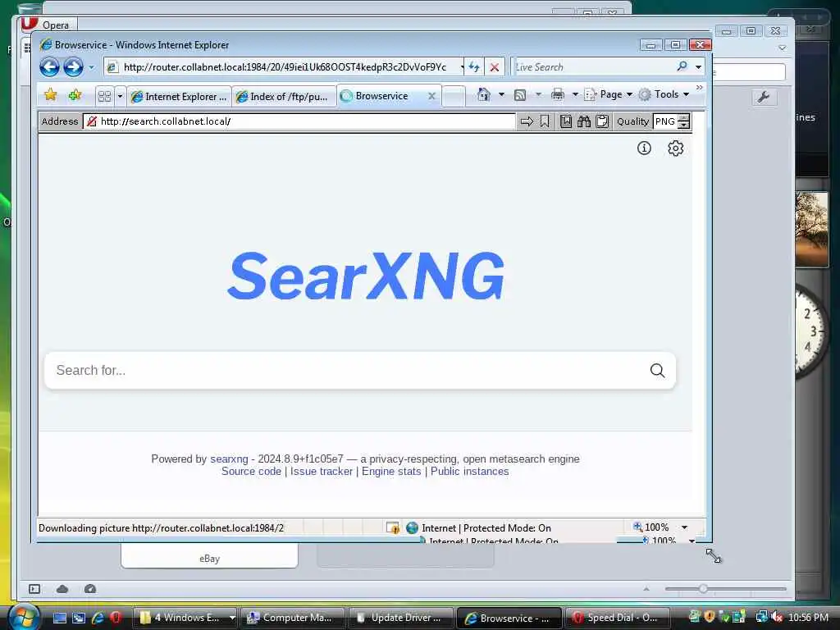The height and width of the screenshot is (630, 840).
Task: Click the 100% zoom level button
Action: [651, 527]
